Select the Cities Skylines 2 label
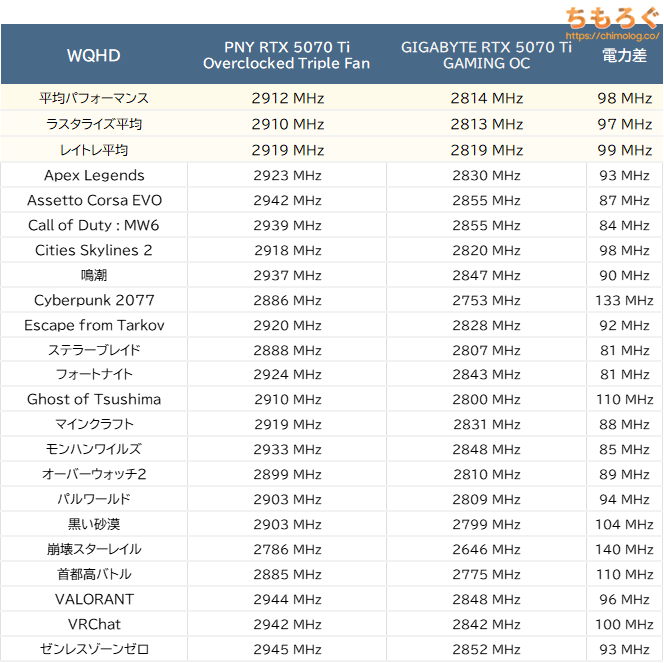Screen dimensions: 664x663 click(94, 250)
